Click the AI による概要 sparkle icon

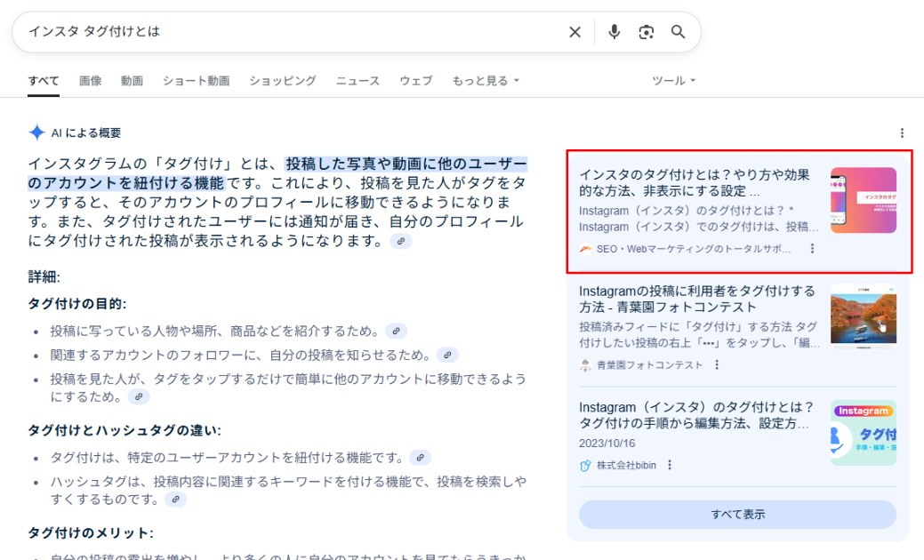[x=36, y=132]
